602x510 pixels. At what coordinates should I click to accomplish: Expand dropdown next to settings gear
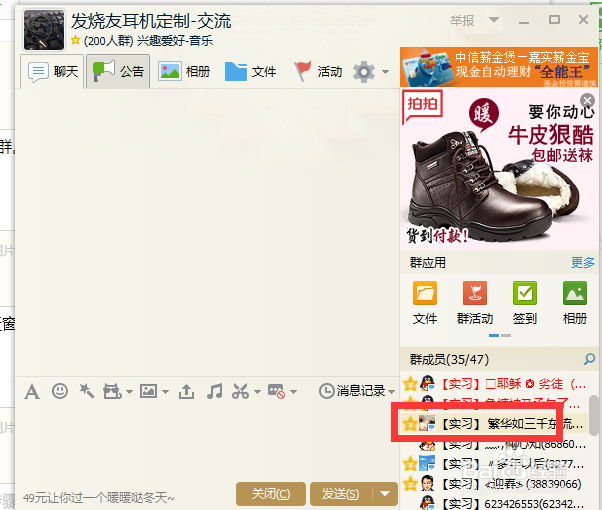click(x=385, y=72)
